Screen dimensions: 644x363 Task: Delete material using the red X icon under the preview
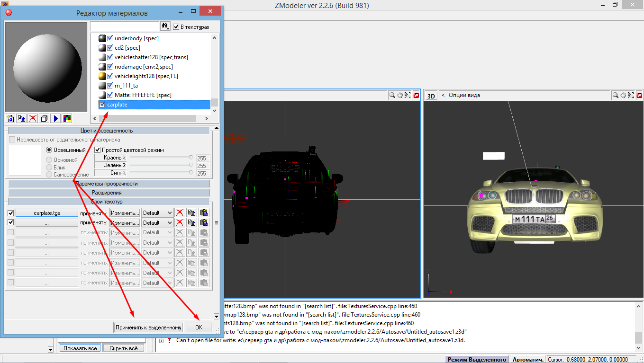(33, 118)
